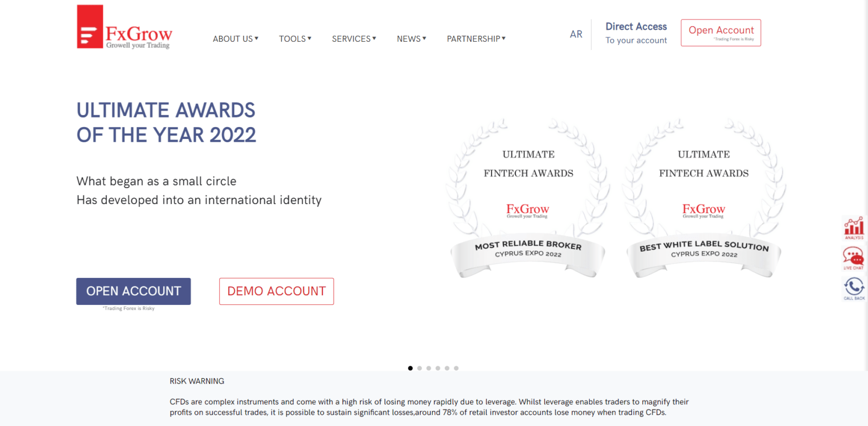Screen dimensions: 868x426
Task: Click the Best White Label Solution badge
Action: tap(704, 199)
